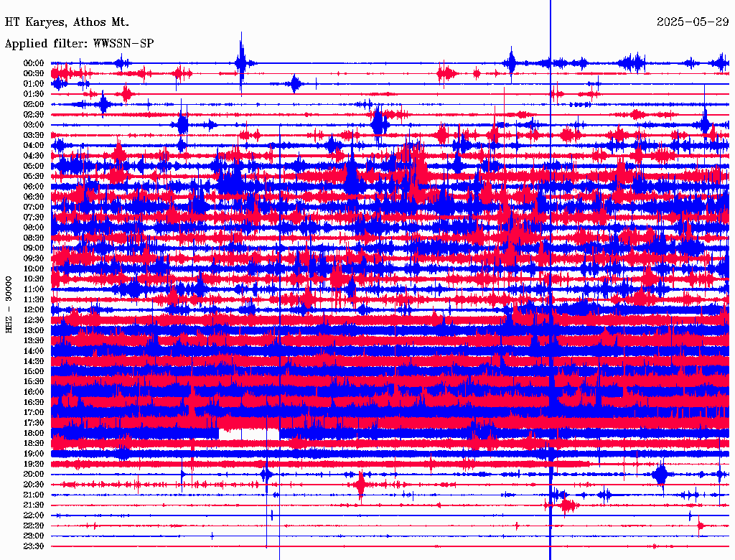735x560 pixels.
Task: Select the 16:00 time label
Action: click(x=34, y=392)
